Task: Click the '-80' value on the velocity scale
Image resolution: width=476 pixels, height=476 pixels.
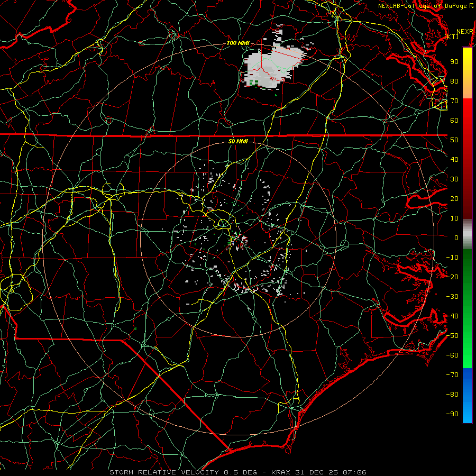Action: click(452, 395)
